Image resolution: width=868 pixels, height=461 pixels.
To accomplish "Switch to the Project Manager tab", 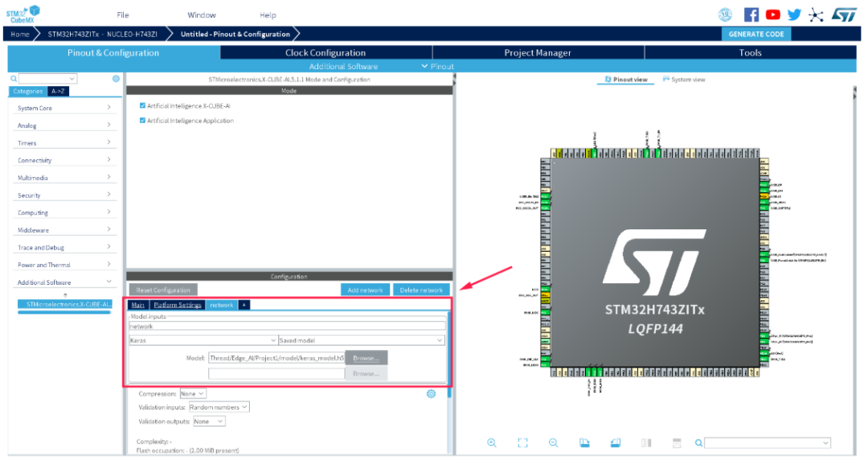I will point(538,52).
